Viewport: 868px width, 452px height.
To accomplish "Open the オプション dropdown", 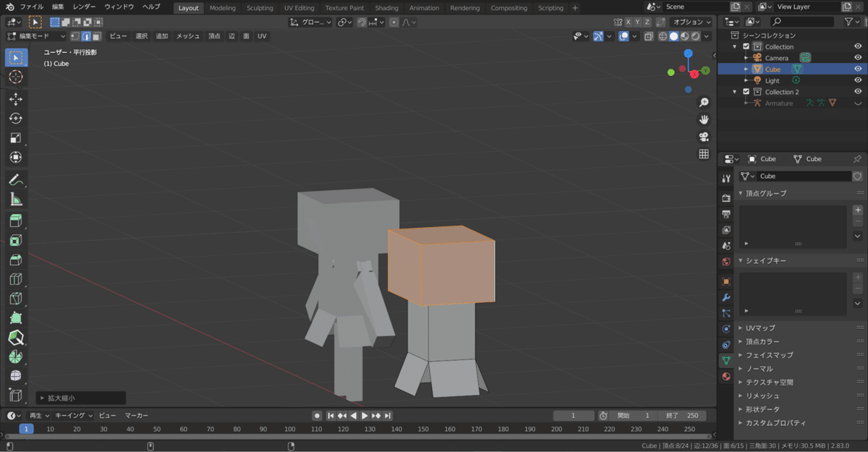I will click(692, 22).
